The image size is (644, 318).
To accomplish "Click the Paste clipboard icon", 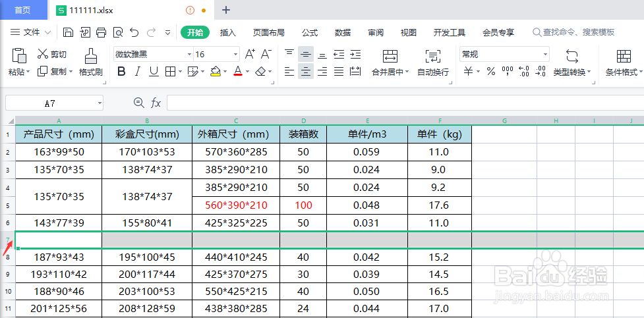I will [x=19, y=55].
